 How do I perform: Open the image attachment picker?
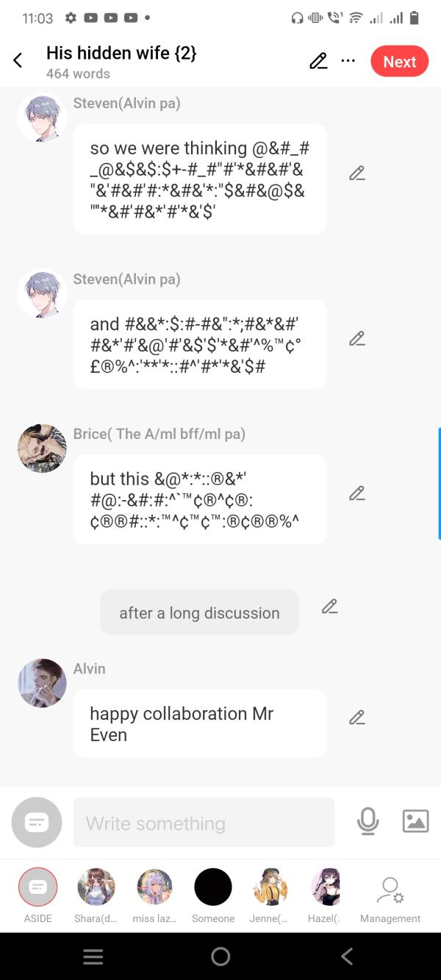pyautogui.click(x=415, y=821)
